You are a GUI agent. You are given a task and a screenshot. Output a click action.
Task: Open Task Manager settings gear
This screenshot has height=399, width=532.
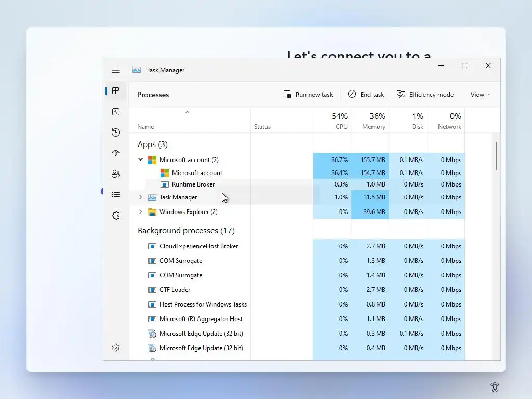[x=116, y=348]
